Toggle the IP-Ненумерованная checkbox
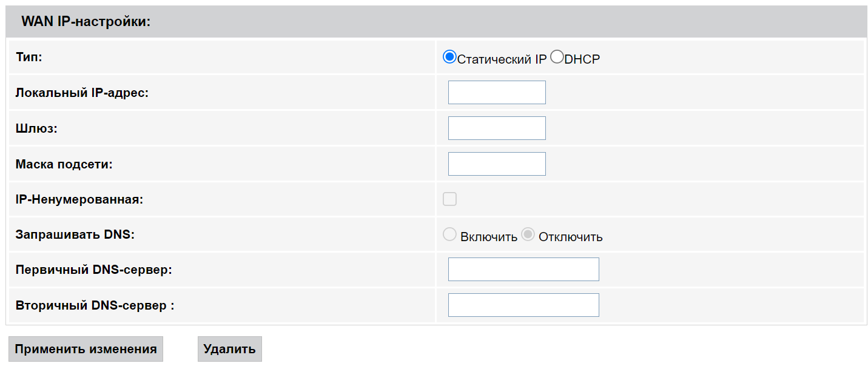 pos(449,199)
